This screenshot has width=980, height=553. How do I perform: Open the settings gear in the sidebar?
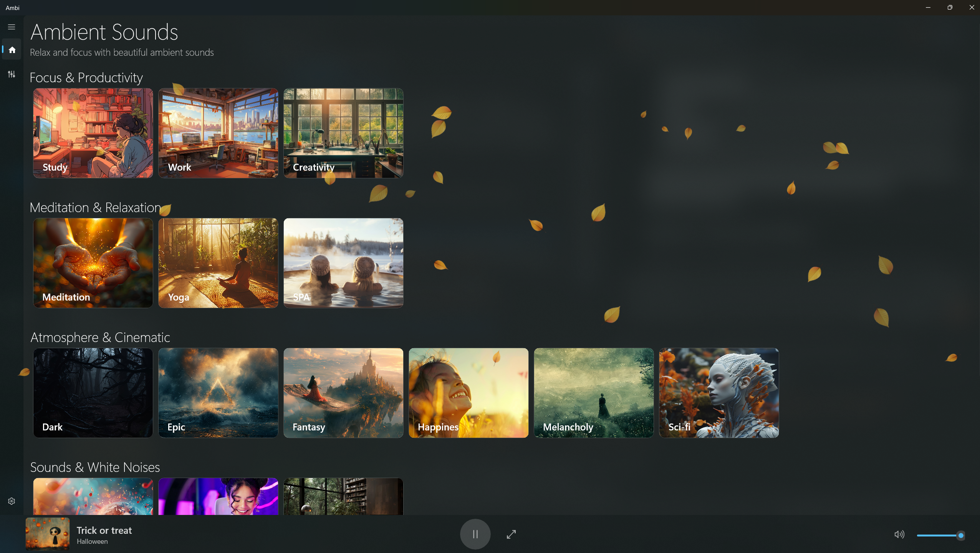[12, 501]
